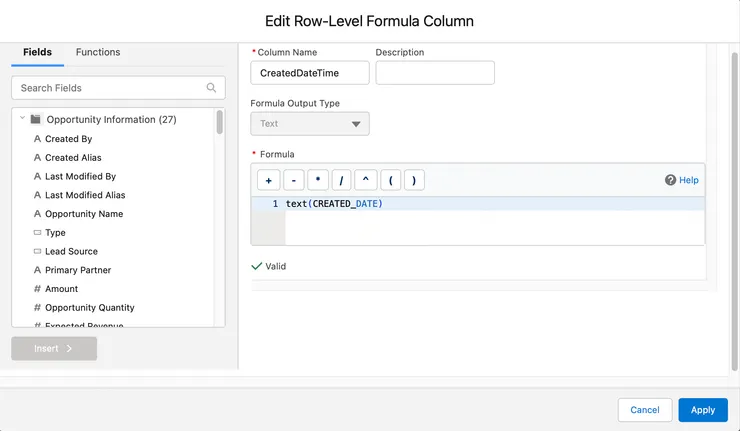Select the Created By field
Viewport: 740px width, 431px height.
pos(68,139)
